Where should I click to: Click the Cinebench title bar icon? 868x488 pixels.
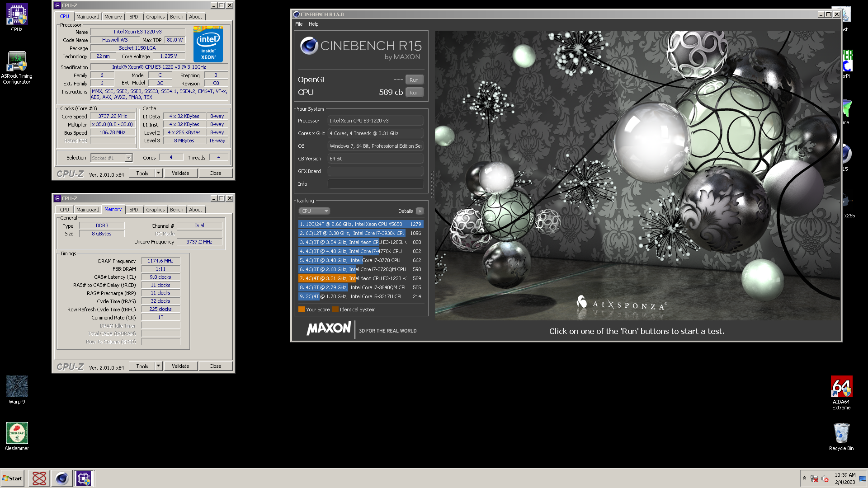pyautogui.click(x=296, y=14)
